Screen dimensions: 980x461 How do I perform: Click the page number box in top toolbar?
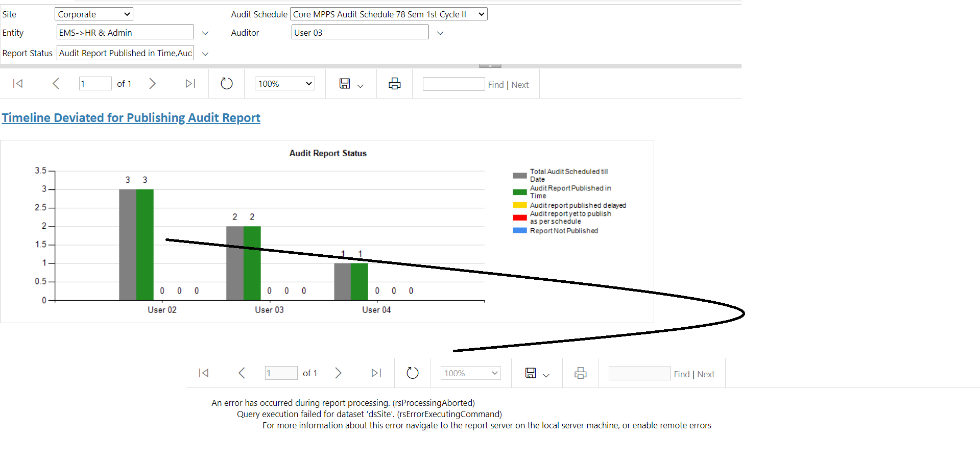(95, 84)
